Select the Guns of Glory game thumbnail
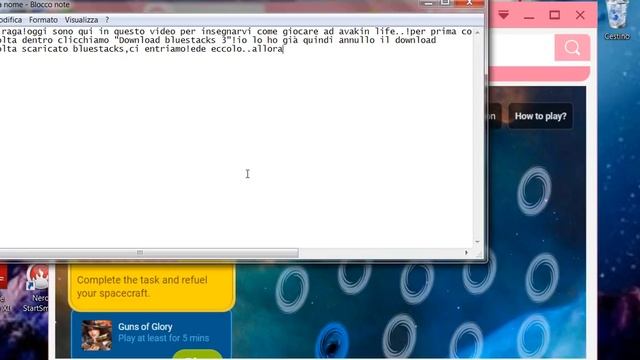The height and width of the screenshot is (360, 640). coord(97,336)
